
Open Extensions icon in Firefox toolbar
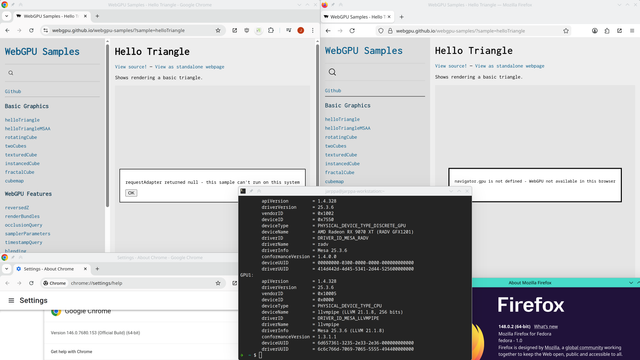point(607,31)
